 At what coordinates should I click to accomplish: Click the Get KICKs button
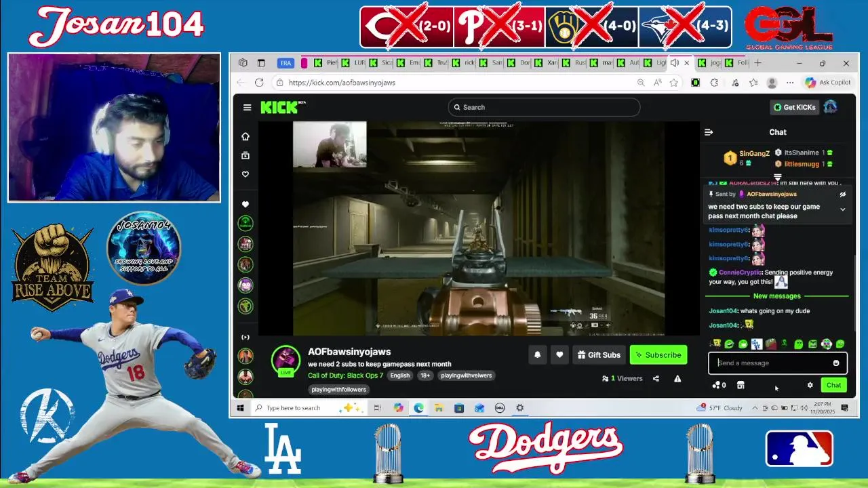[795, 107]
